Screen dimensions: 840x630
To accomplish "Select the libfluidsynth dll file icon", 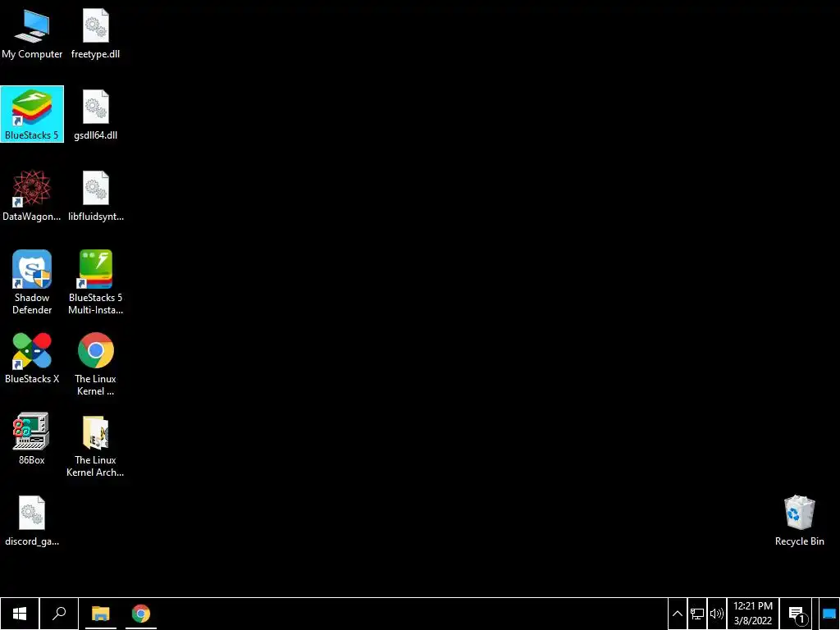I will pos(95,195).
